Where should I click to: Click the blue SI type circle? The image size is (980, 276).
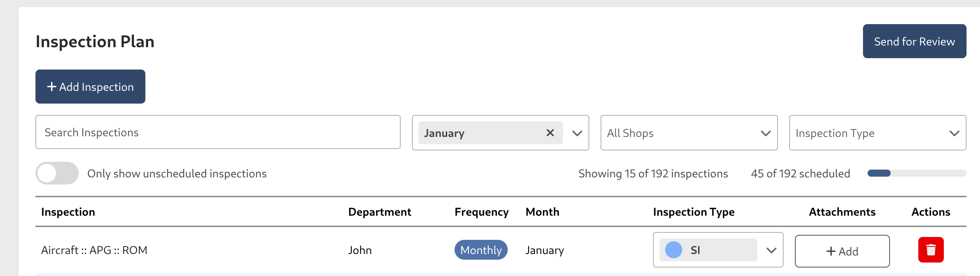(673, 250)
